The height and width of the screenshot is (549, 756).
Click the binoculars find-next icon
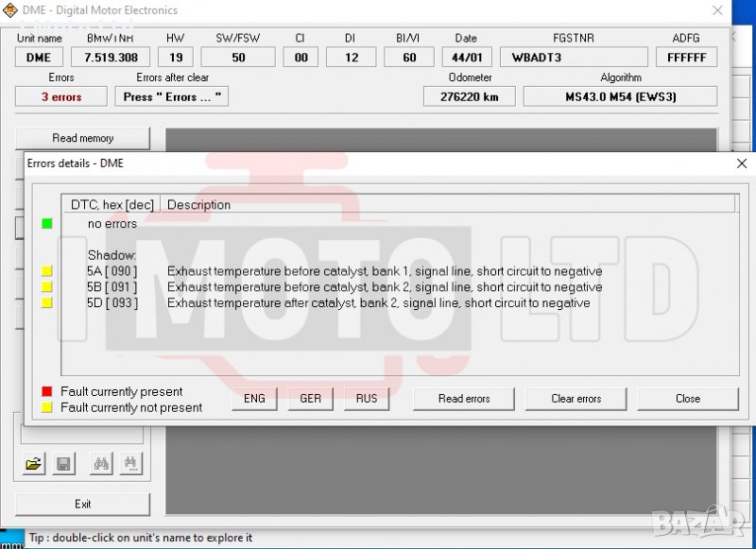130,464
